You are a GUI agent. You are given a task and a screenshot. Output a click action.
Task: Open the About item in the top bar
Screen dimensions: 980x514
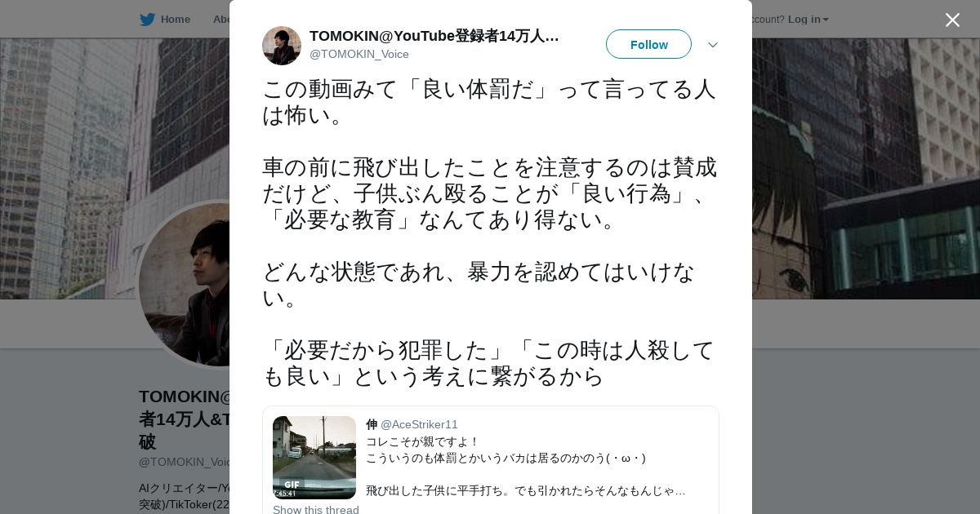220,20
